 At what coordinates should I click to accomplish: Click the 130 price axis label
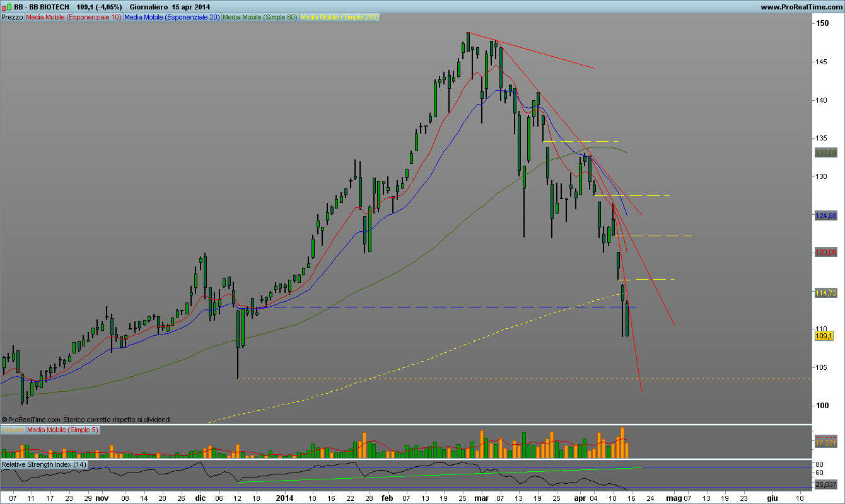pyautogui.click(x=823, y=176)
